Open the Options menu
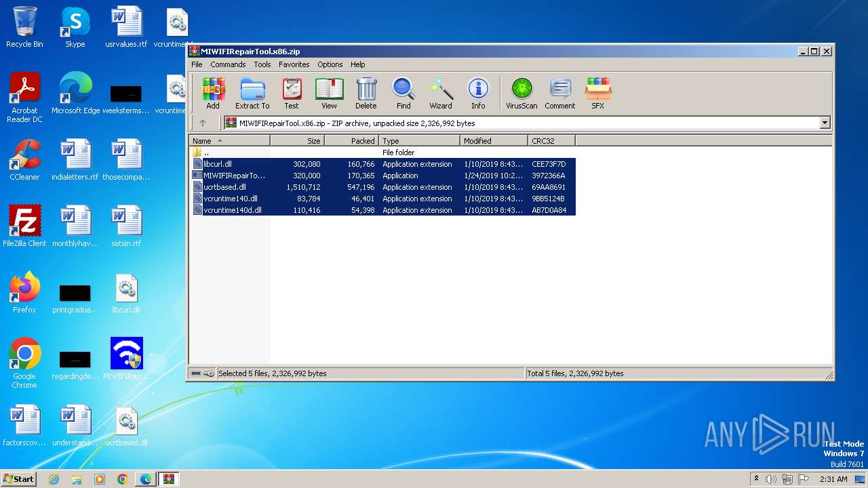This screenshot has height=488, width=868. 330,64
